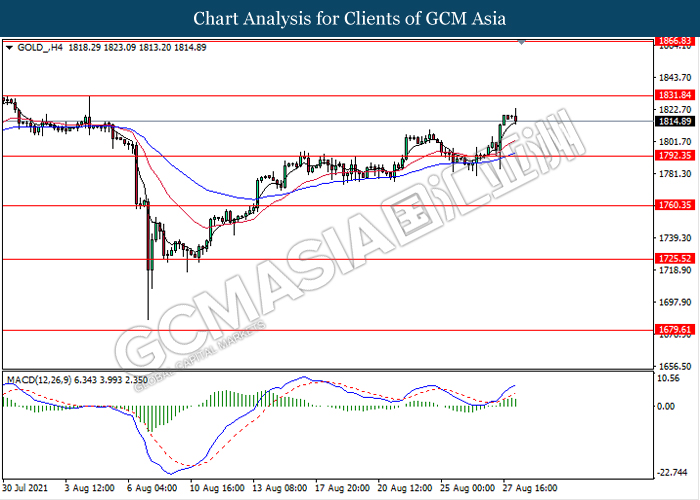
Task: Click the 1843.70 price axis value
Action: tap(675, 78)
